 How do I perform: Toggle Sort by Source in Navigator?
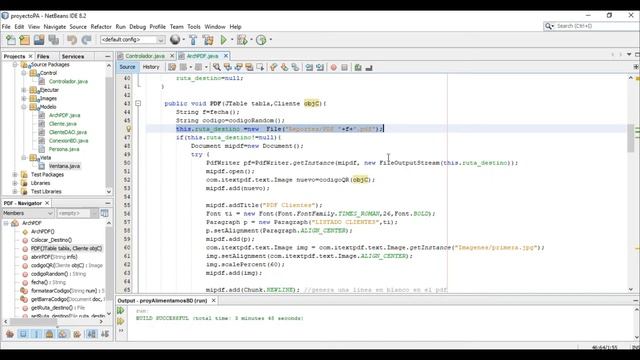point(105,334)
